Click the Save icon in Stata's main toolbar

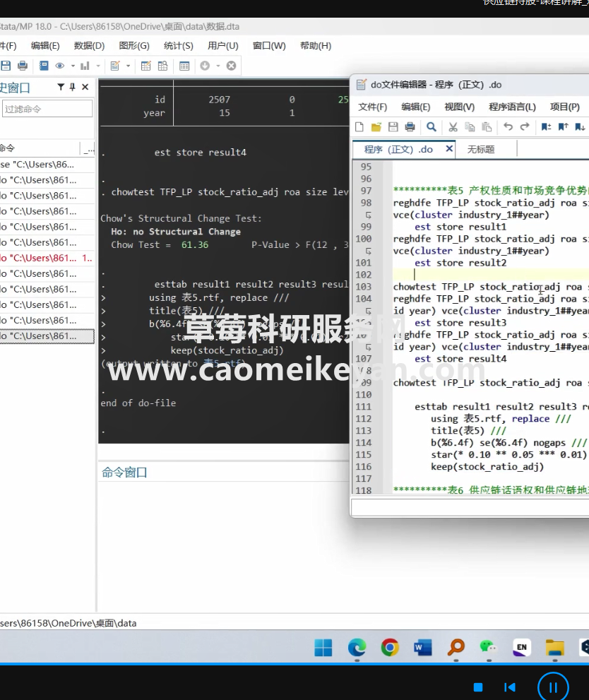click(x=6, y=66)
